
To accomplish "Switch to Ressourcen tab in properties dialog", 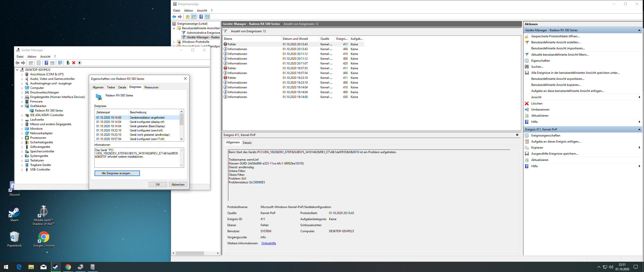I will point(151,87).
